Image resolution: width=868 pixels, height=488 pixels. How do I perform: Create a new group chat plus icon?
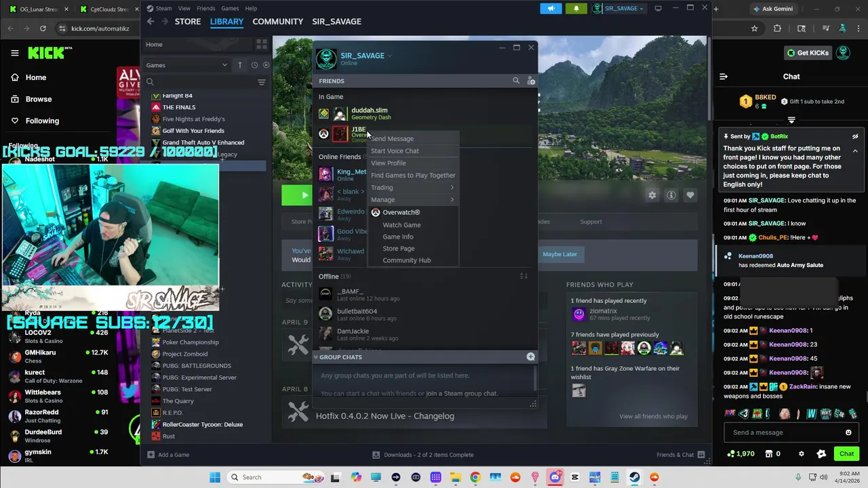coord(530,357)
